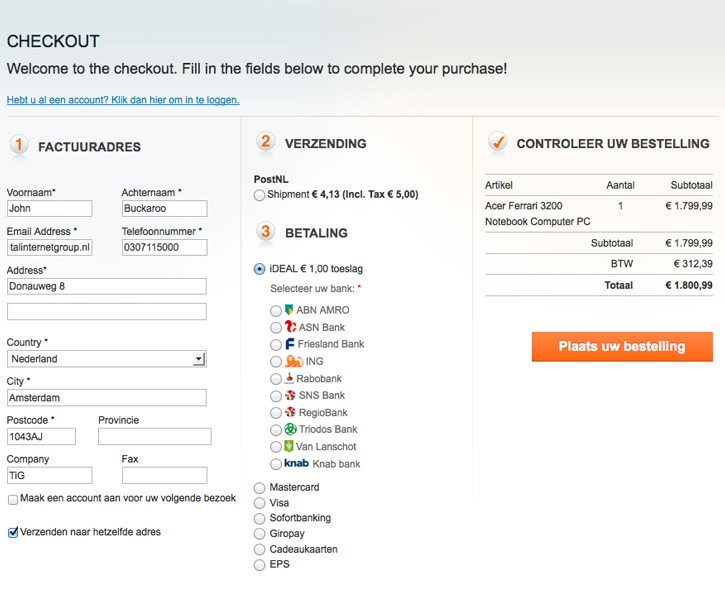Click into the Provincie input field
Image resolution: width=725 pixels, height=593 pixels.
(154, 436)
